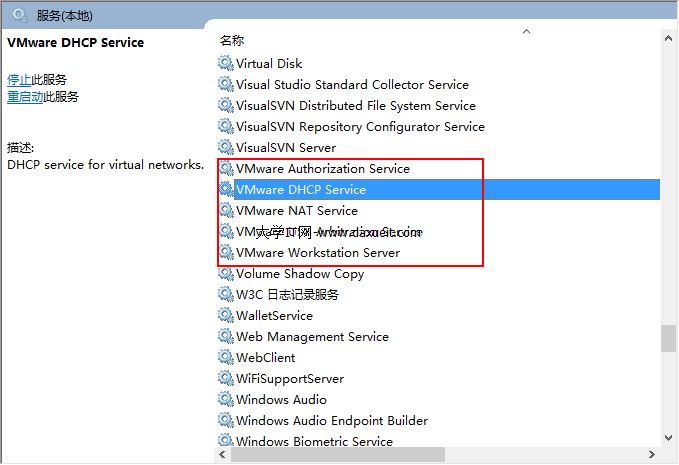Click gear icon next to VMware Authorization Service
Viewport: 679px width, 465px height.
pos(225,168)
